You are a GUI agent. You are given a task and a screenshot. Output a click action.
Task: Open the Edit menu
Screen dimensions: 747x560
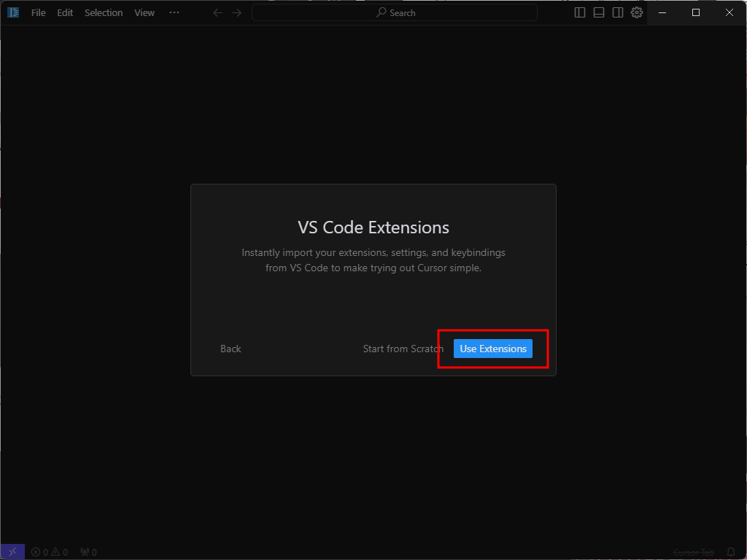pyautogui.click(x=65, y=13)
